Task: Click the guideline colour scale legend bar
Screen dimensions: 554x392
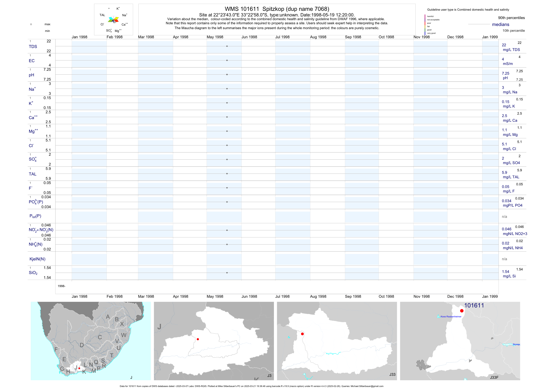Action: point(425,25)
